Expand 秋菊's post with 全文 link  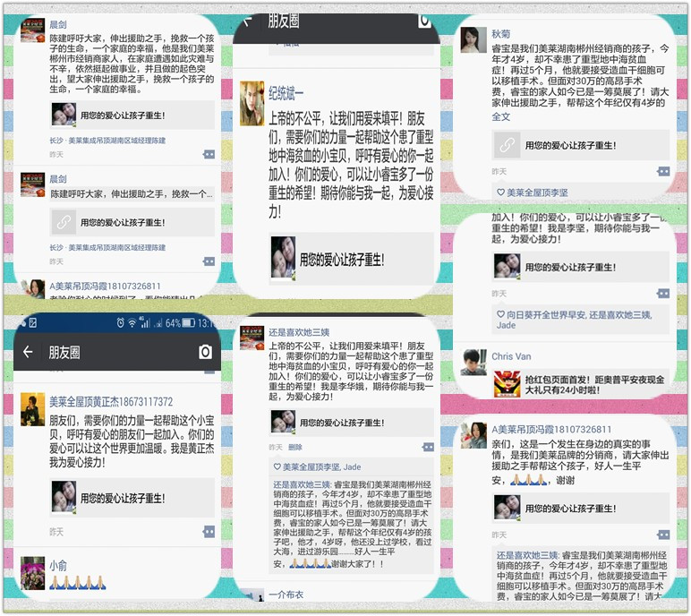click(501, 117)
